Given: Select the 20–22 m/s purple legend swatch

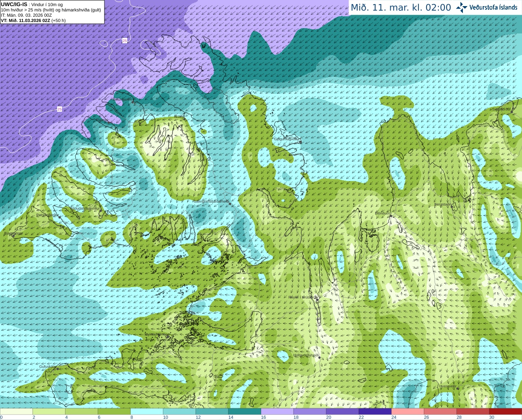Looking at the screenshot, I should tap(343, 411).
